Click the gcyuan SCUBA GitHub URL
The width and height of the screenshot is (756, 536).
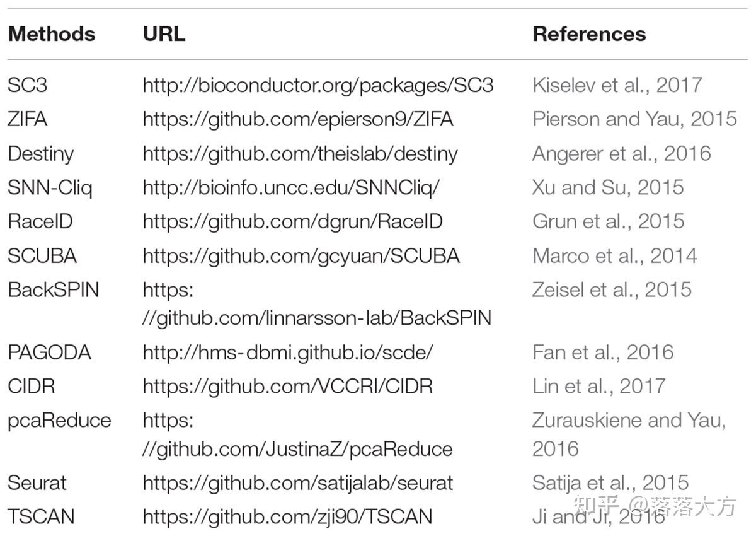pyautogui.click(x=301, y=255)
